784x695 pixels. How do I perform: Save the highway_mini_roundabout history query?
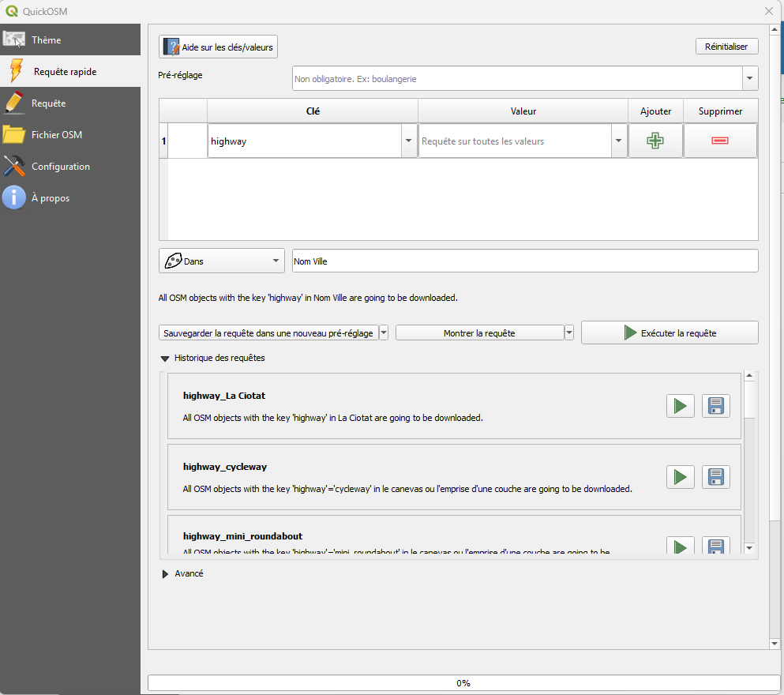click(x=715, y=546)
